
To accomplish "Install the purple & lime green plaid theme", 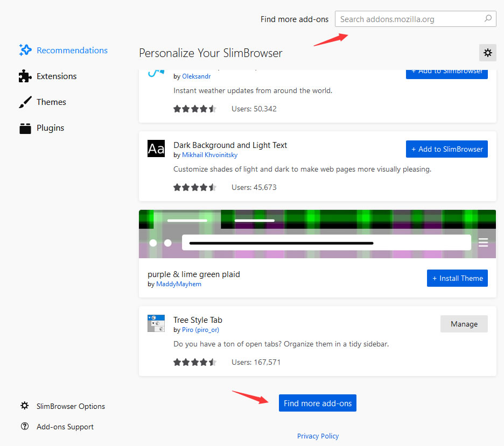I will click(457, 278).
